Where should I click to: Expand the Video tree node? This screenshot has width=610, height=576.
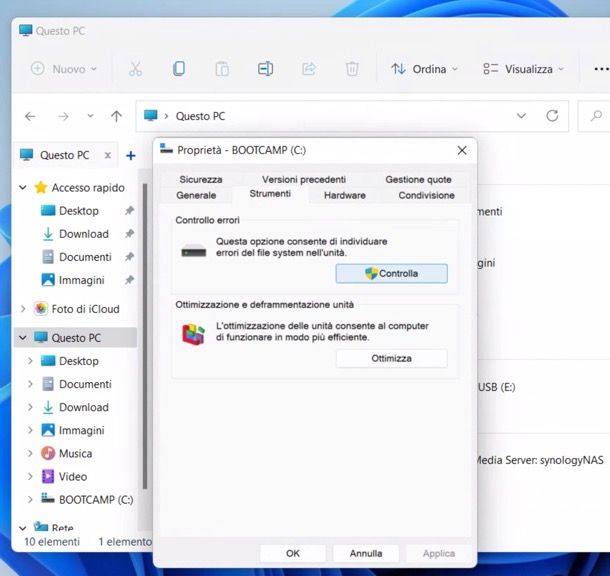click(30, 476)
